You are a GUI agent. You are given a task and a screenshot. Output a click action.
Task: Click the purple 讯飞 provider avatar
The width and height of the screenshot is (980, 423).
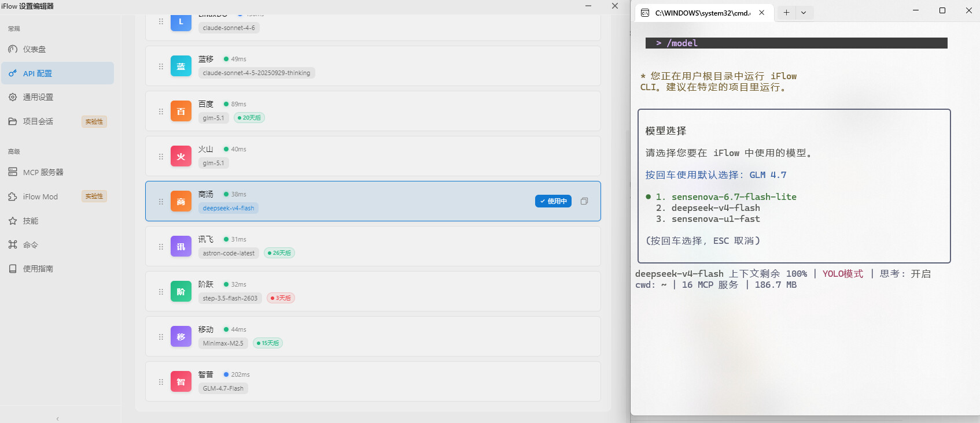click(x=181, y=247)
